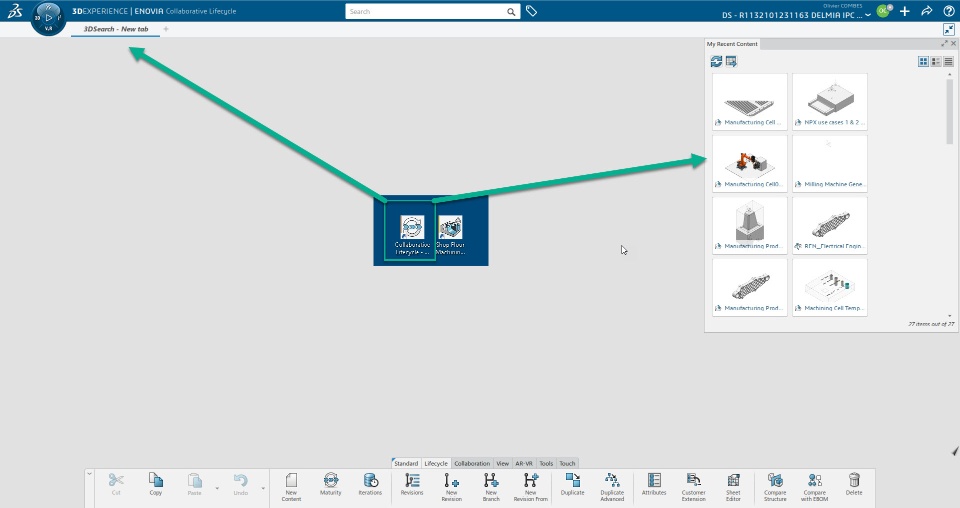
Task: Select the 3DSearch - New tab
Action: [x=116, y=29]
